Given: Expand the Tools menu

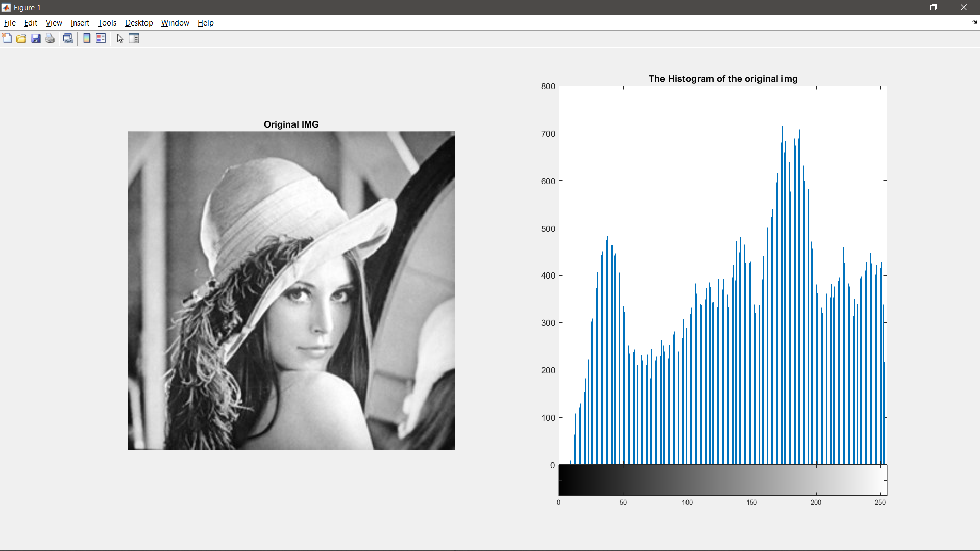Looking at the screenshot, I should click(x=107, y=23).
